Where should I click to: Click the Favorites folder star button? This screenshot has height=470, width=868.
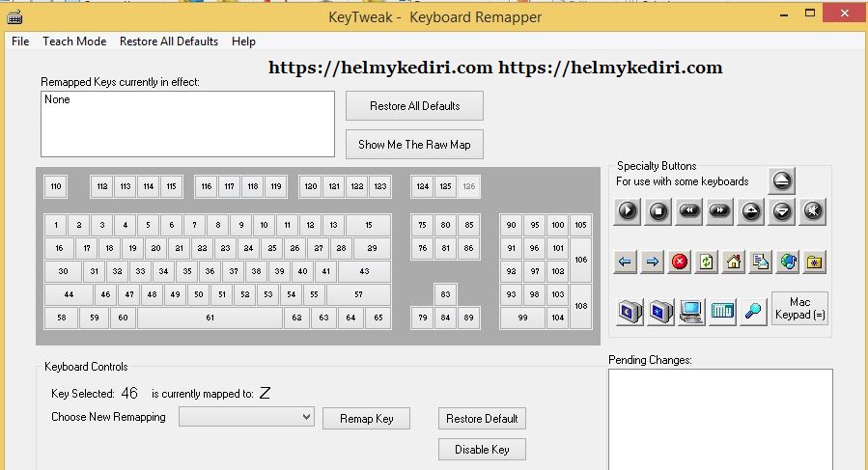tap(814, 262)
